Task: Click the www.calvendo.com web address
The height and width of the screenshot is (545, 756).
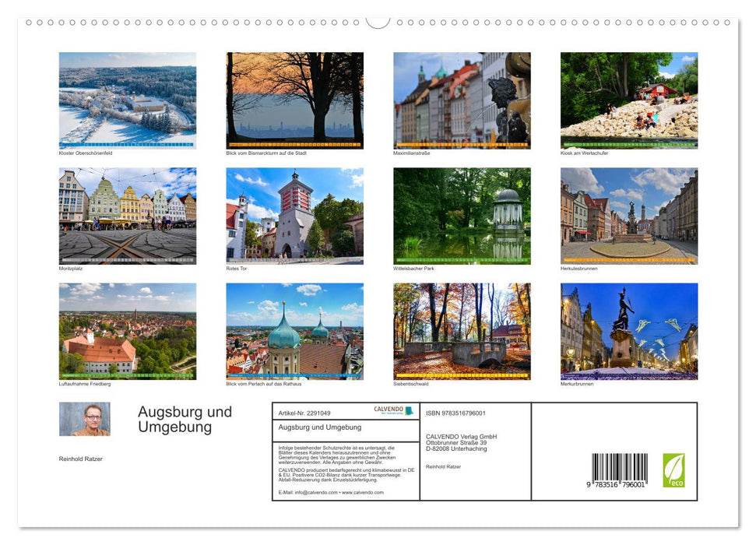Action: [x=363, y=492]
